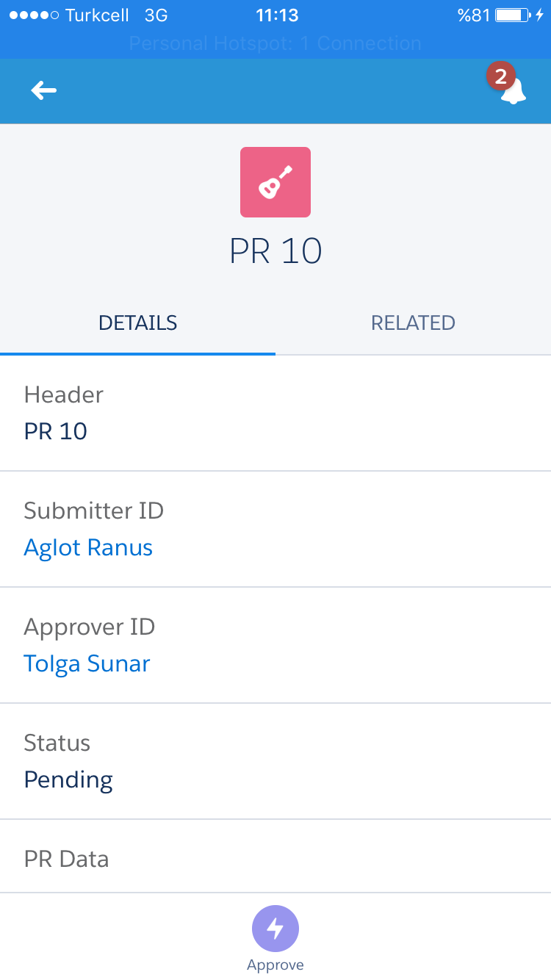
Task: Select the Header field value PR 10
Action: click(x=56, y=431)
